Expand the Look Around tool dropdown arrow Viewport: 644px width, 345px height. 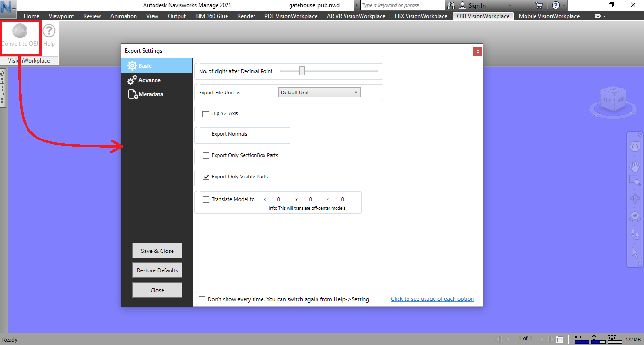point(635,225)
